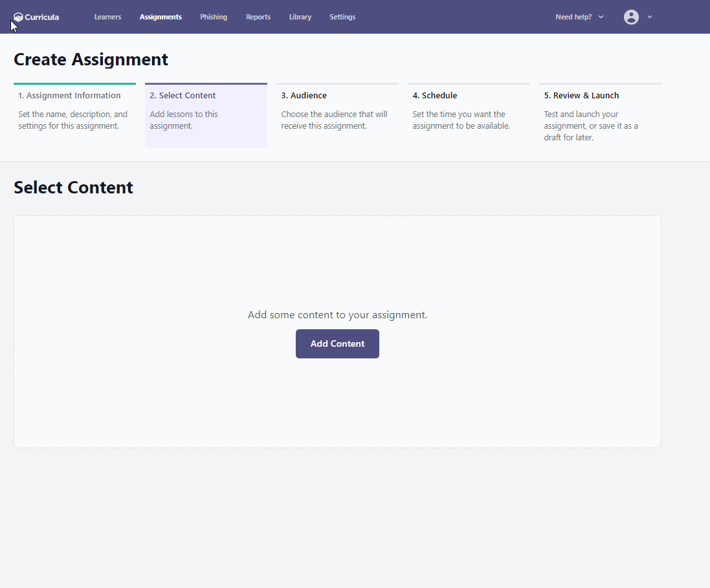
Task: Open the Phishing menu
Action: [x=214, y=17]
